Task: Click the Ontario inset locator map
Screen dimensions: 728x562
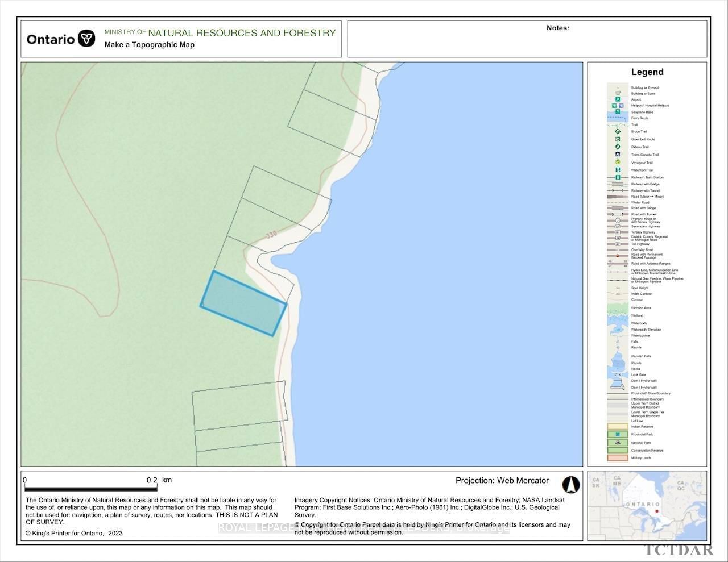Action: point(647,505)
